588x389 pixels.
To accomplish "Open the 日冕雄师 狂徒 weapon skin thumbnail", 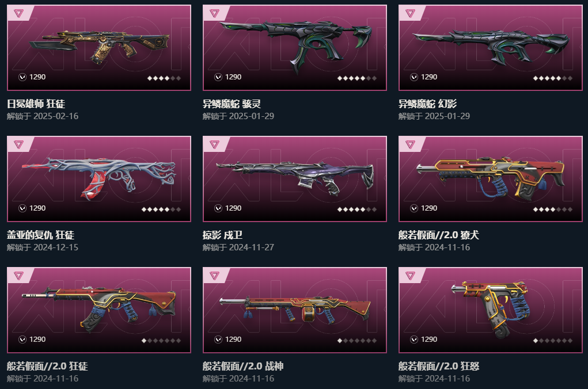I will click(100, 48).
